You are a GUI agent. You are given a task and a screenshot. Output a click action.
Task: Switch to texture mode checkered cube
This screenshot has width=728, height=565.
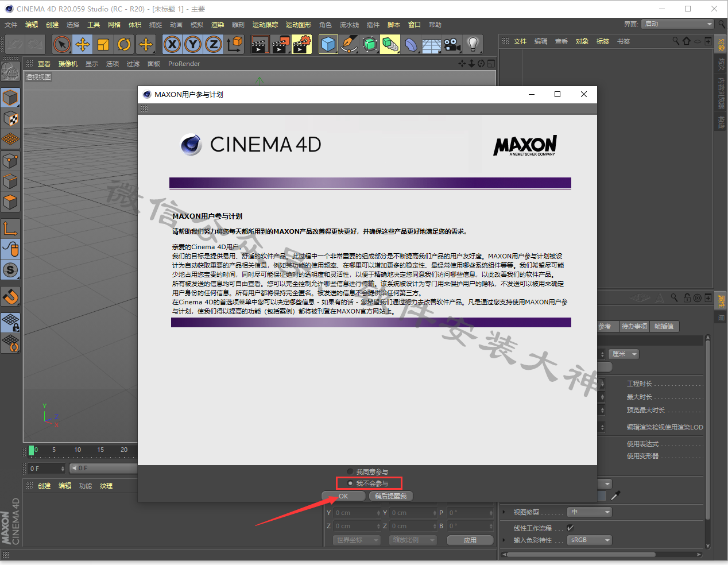(x=10, y=118)
